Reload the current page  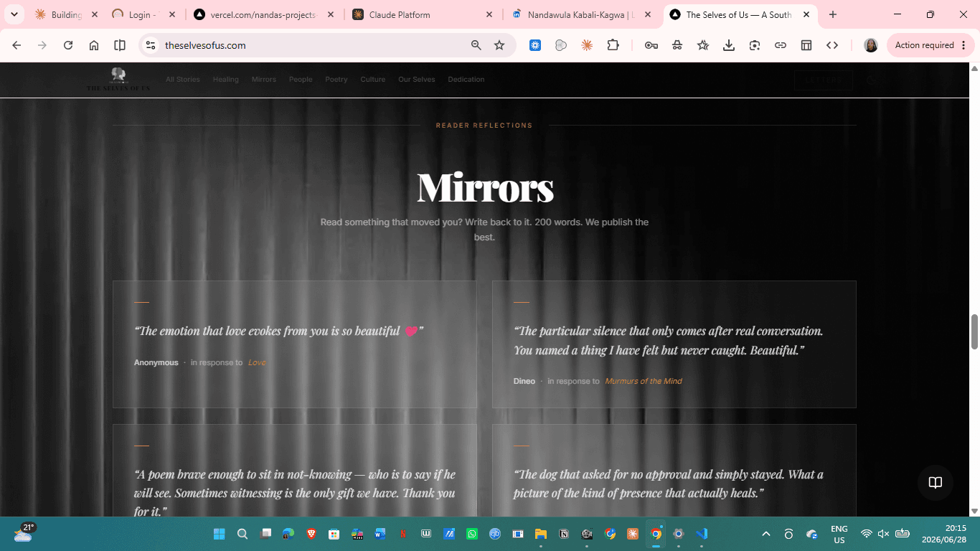68,45
